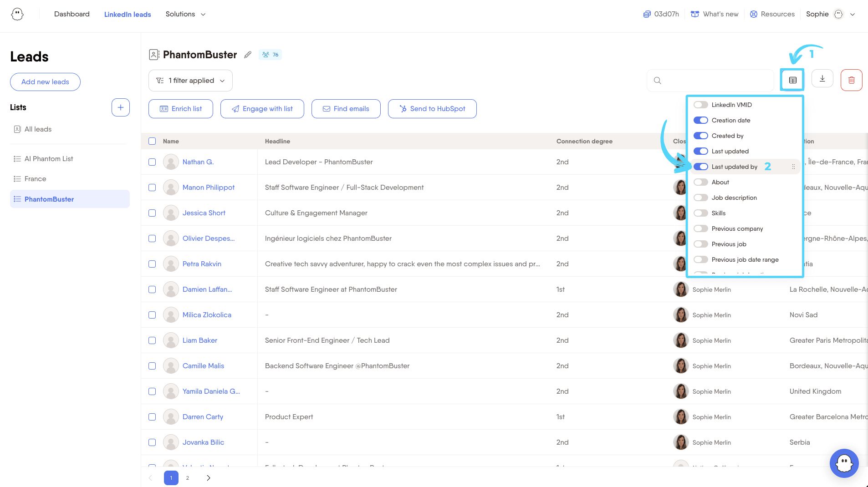Go to page 2 of leads

click(x=188, y=478)
